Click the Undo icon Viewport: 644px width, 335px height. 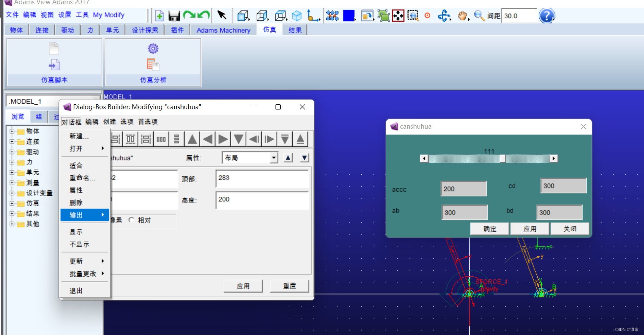point(202,15)
